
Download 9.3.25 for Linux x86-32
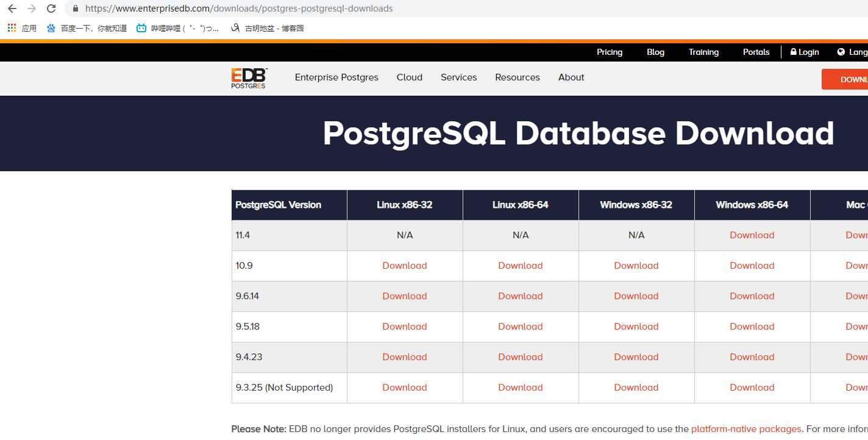tap(405, 388)
